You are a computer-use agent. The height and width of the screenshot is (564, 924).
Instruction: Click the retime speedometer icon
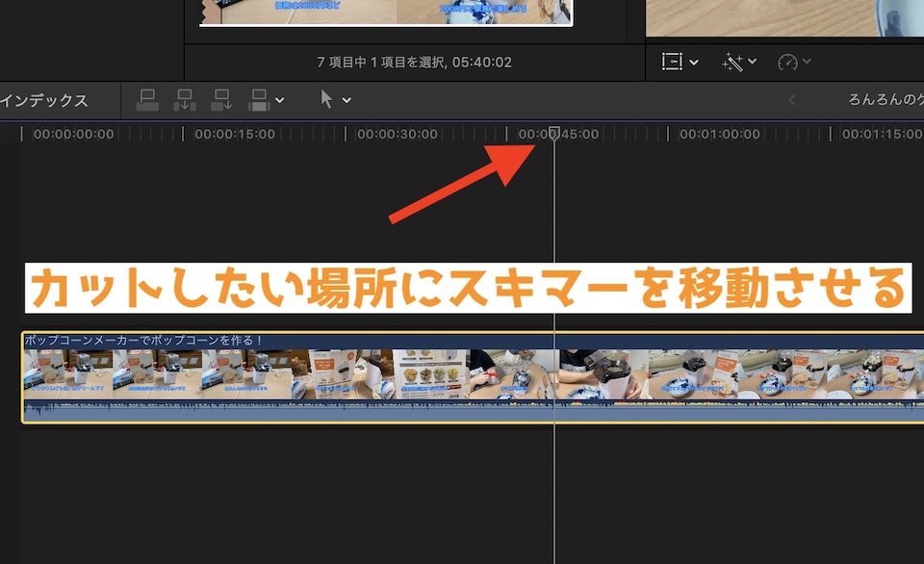click(787, 62)
